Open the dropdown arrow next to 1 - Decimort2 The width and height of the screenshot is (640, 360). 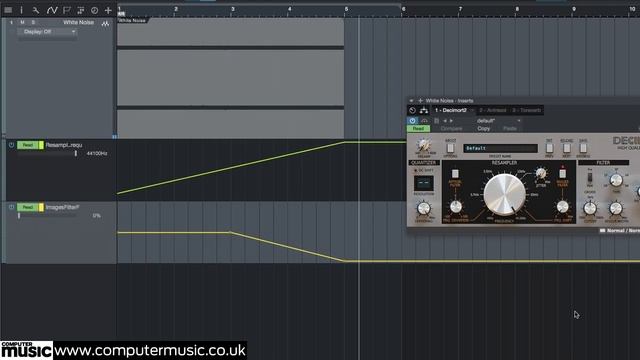coord(472,110)
